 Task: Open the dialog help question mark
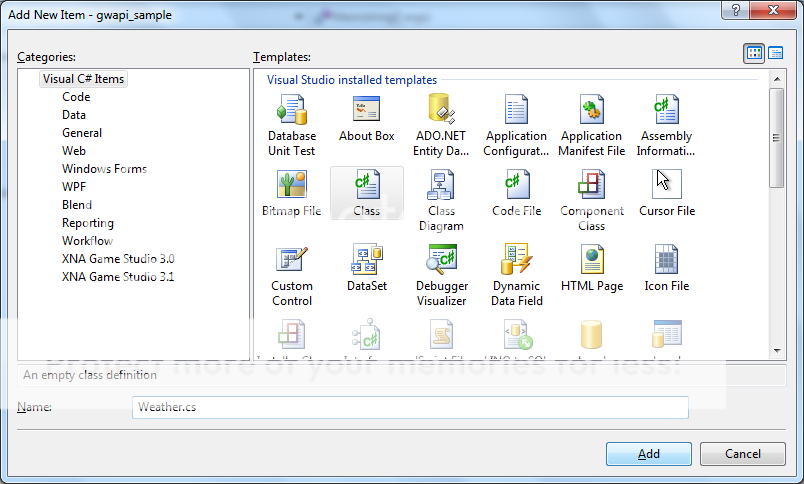coord(735,10)
